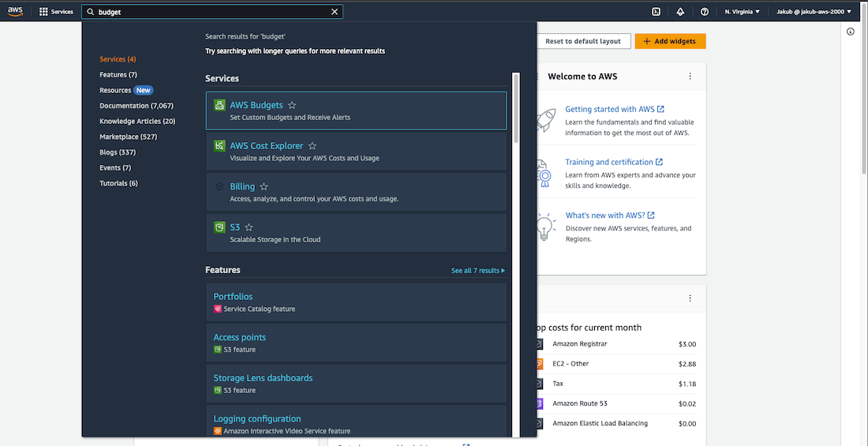Click the Interactive Video Service feature icon
The height and width of the screenshot is (446, 868).
pyautogui.click(x=218, y=431)
